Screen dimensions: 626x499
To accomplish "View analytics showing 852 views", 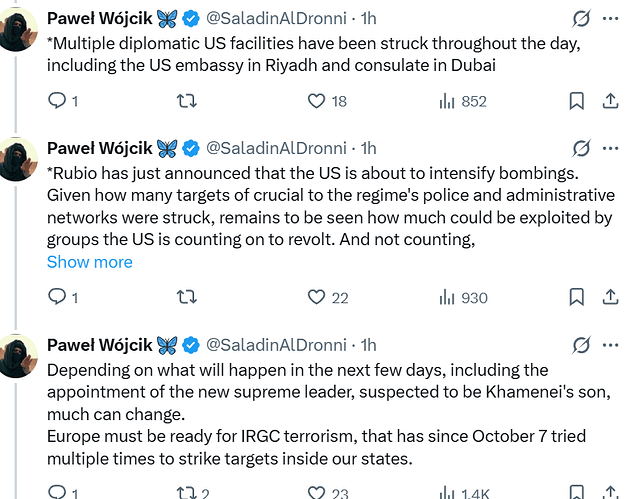I will tap(447, 101).
